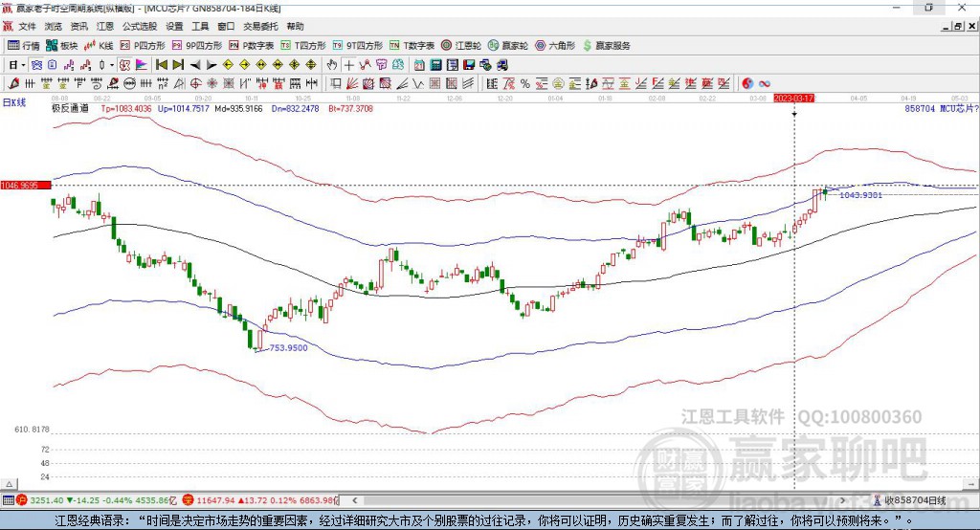This screenshot has width=980, height=530.
Task: Click the horizontal scrollbar right arrow
Action: click(x=842, y=500)
